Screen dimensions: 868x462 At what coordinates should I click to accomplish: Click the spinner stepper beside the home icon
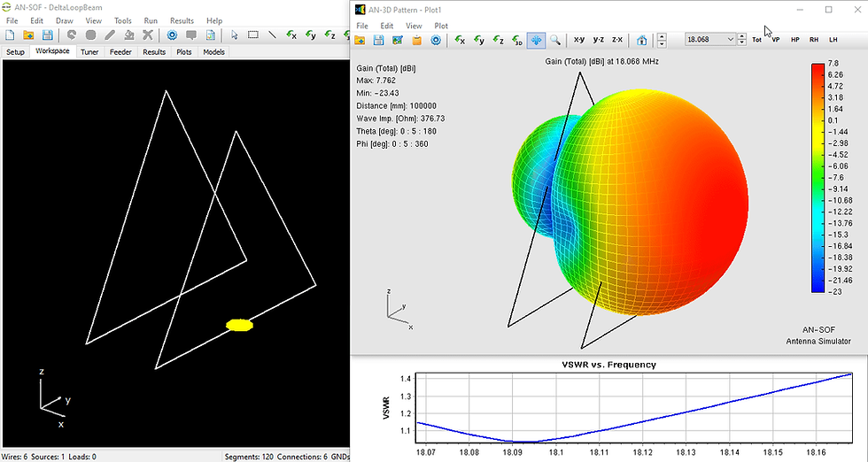(x=662, y=40)
